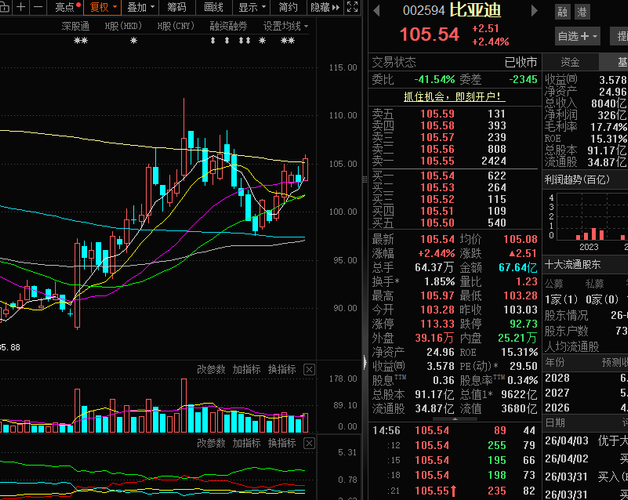This screenshot has height=500, width=628.
Task: Click the 抓住机会,即刻开户 link
Action: (x=452, y=97)
